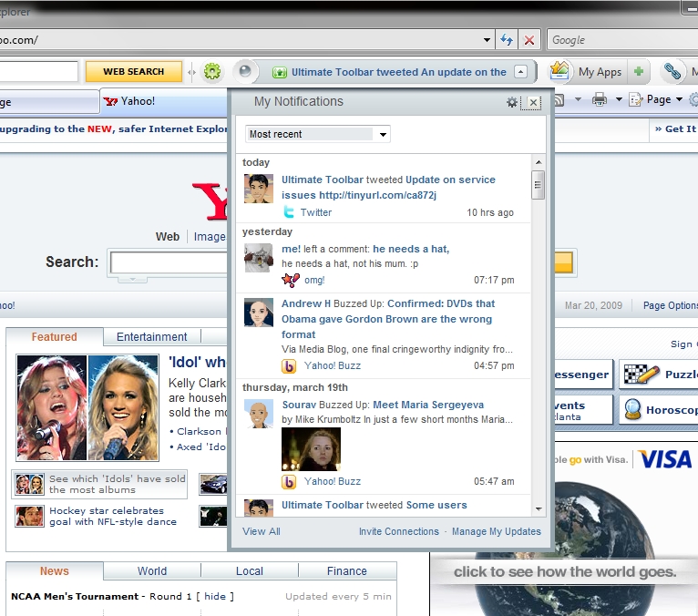Viewport: 698px width, 616px height.
Task: Click the Twitter bird icon in notification
Action: point(289,212)
